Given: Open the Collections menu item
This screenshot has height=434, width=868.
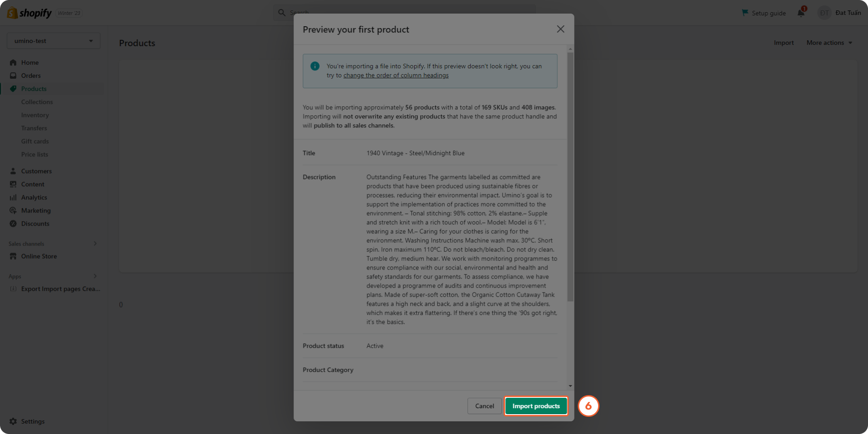Looking at the screenshot, I should 37,102.
